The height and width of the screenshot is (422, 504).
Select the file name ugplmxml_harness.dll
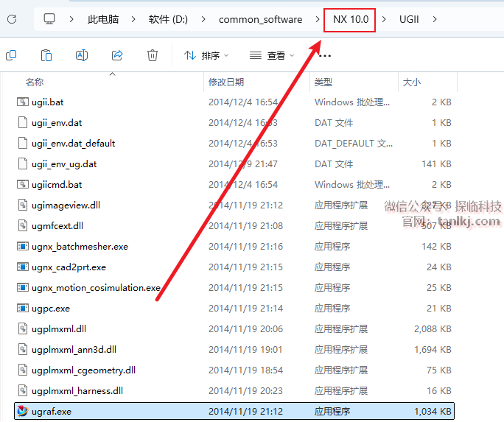click(x=77, y=391)
